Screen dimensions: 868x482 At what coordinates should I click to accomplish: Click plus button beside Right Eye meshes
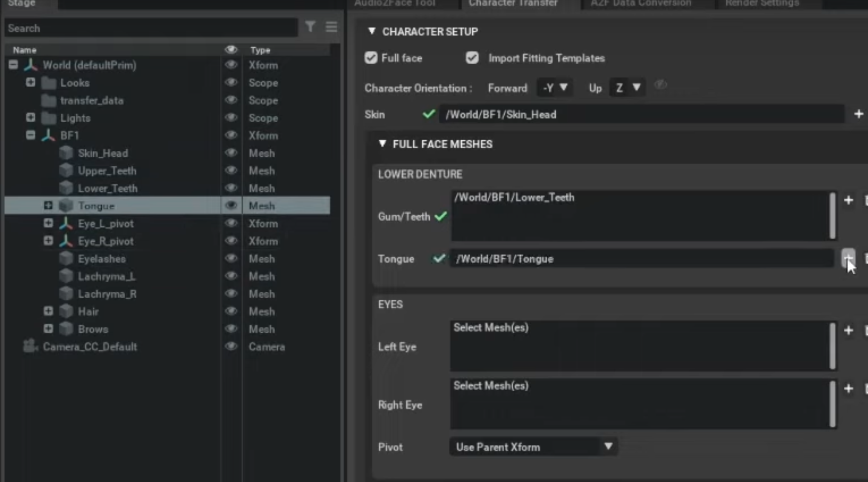(x=848, y=389)
